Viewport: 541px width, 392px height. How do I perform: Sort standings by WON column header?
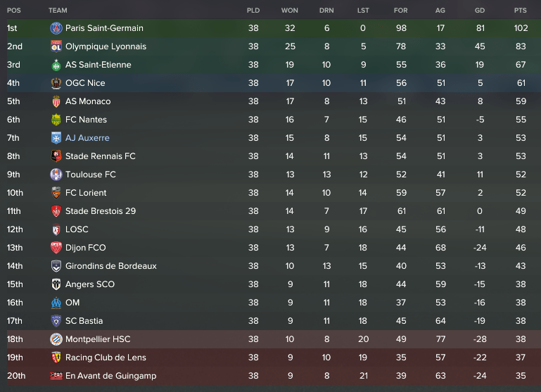pyautogui.click(x=289, y=11)
